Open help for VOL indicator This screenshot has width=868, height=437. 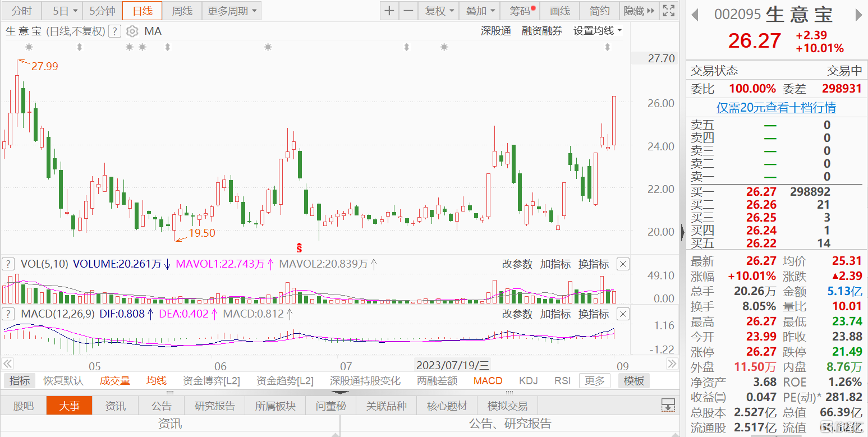[x=8, y=264]
